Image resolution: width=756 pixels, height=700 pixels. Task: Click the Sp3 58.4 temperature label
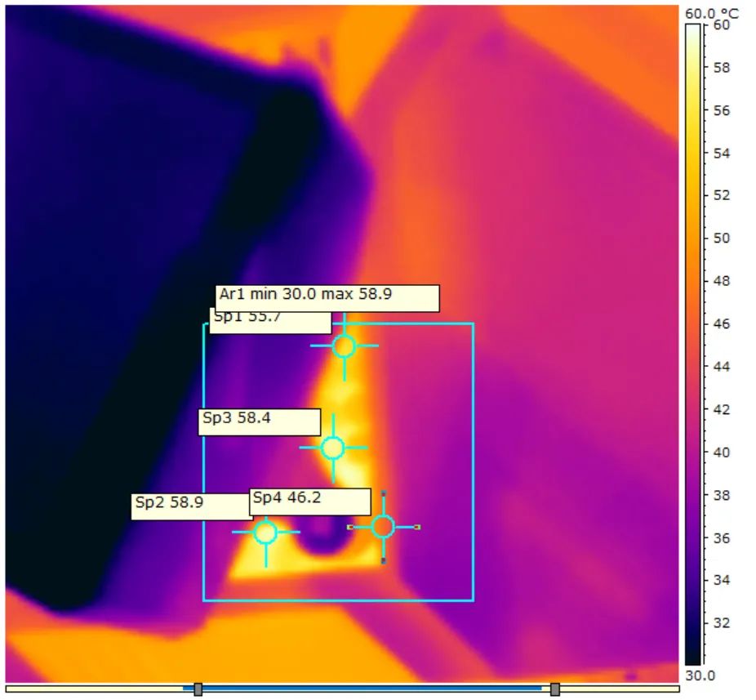259,421
